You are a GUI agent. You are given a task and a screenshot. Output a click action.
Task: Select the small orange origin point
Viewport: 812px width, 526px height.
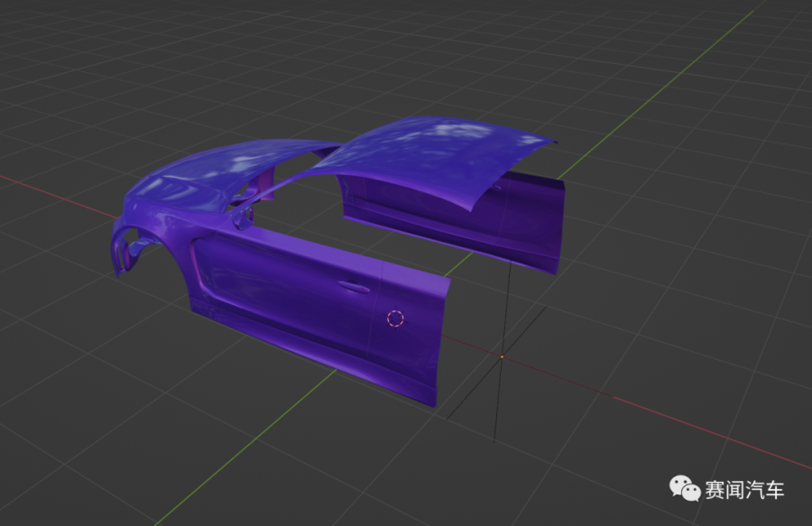pos(502,356)
